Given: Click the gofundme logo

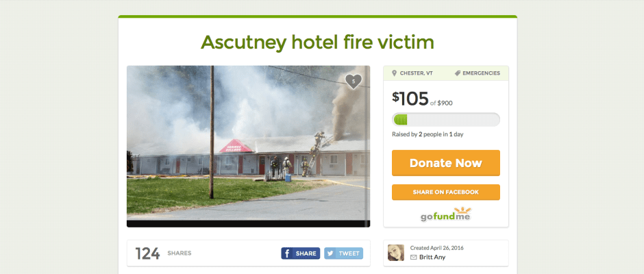Looking at the screenshot, I should [445, 214].
